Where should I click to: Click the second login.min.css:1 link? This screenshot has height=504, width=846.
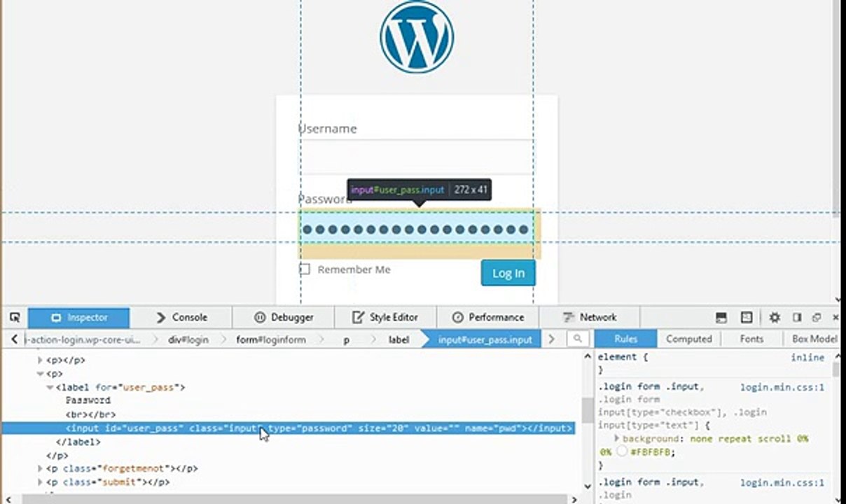(782, 482)
